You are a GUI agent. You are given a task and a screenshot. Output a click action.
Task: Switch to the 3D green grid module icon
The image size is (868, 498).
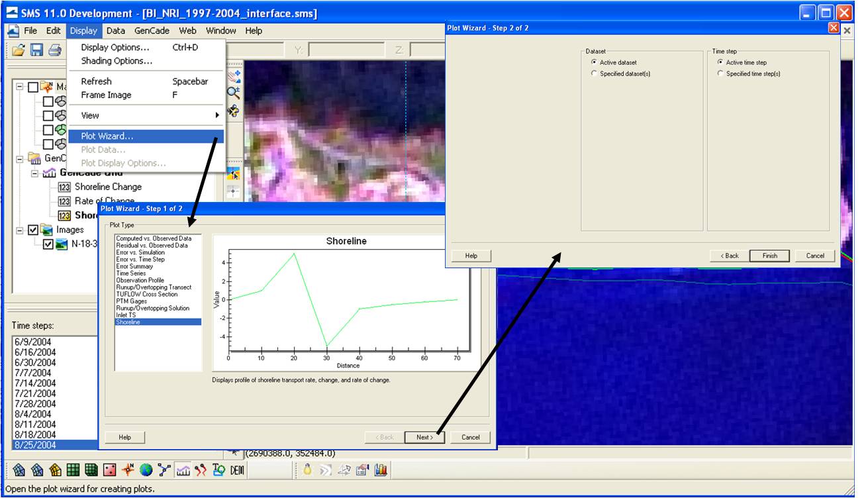point(91,470)
